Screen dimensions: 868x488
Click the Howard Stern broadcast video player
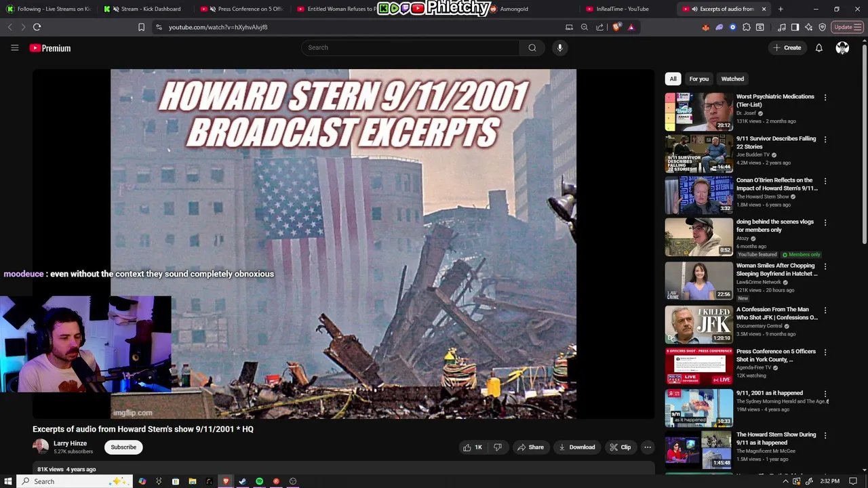[343, 244]
